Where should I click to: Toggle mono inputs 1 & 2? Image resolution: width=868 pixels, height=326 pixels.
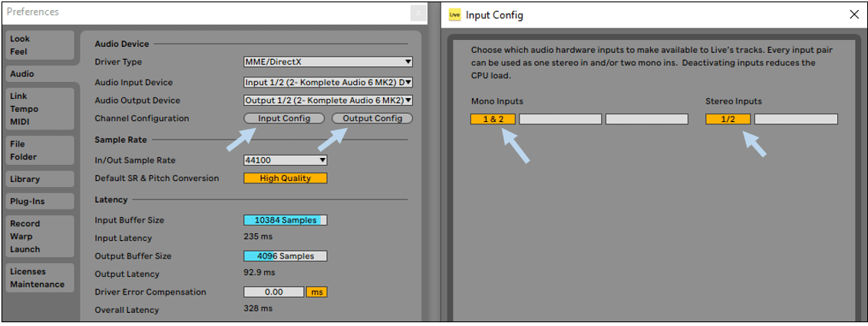[493, 119]
